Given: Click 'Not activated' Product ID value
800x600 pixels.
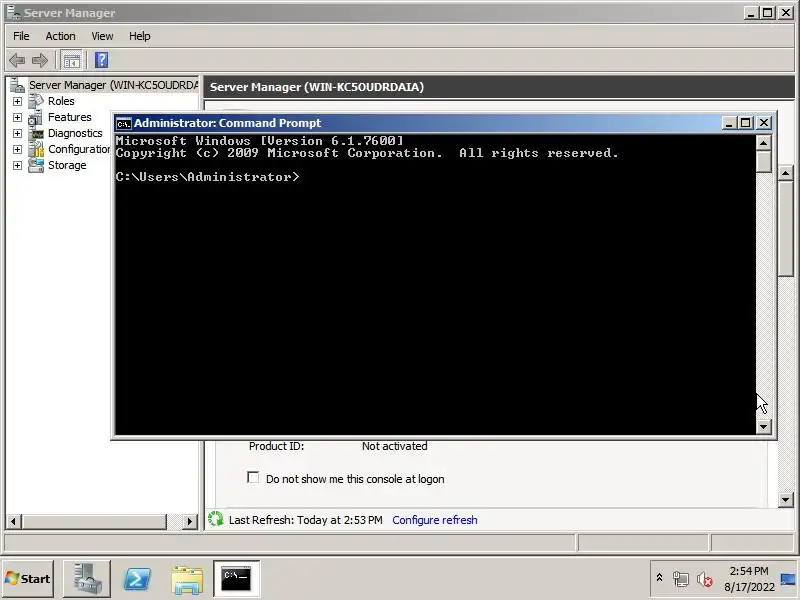Looking at the screenshot, I should 394,446.
